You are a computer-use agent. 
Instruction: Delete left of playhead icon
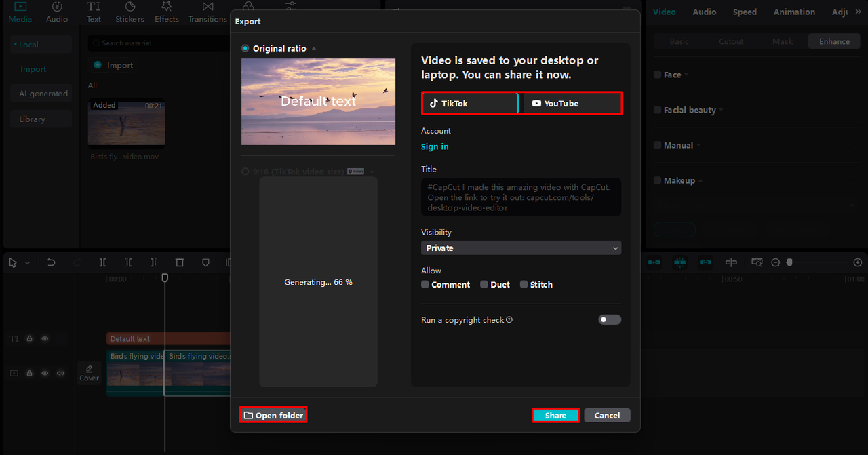(128, 262)
